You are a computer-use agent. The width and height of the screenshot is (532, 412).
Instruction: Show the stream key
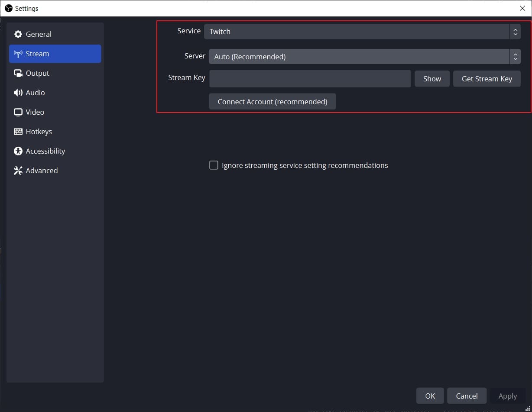(432, 79)
